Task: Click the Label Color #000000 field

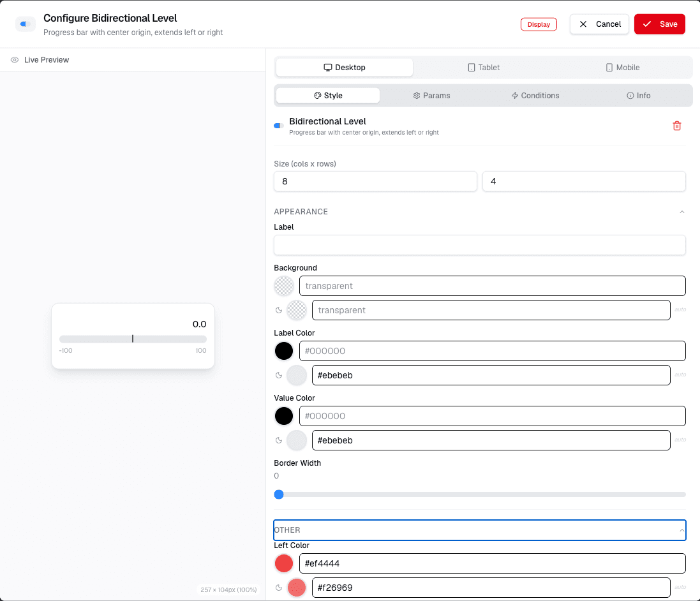Action: 493,351
